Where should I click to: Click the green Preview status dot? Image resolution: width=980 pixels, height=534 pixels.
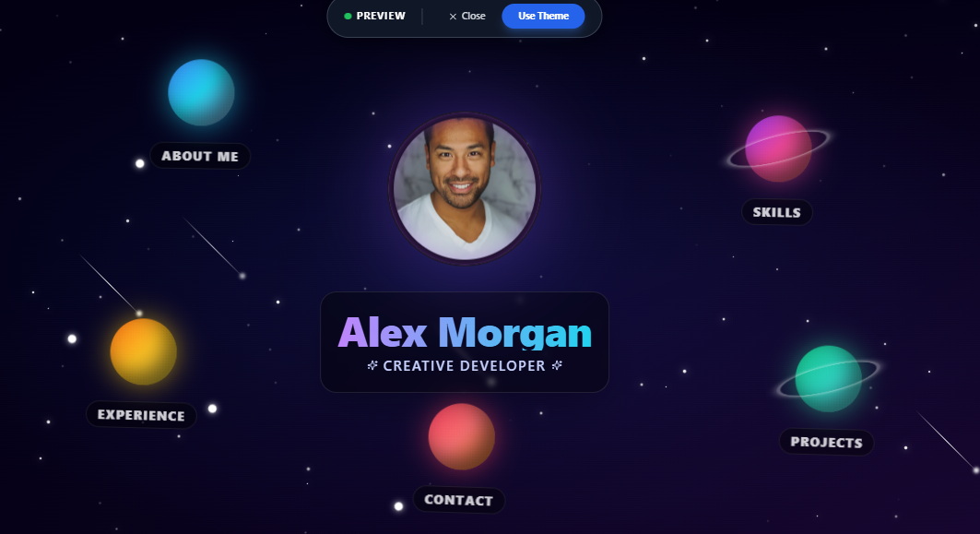point(348,17)
